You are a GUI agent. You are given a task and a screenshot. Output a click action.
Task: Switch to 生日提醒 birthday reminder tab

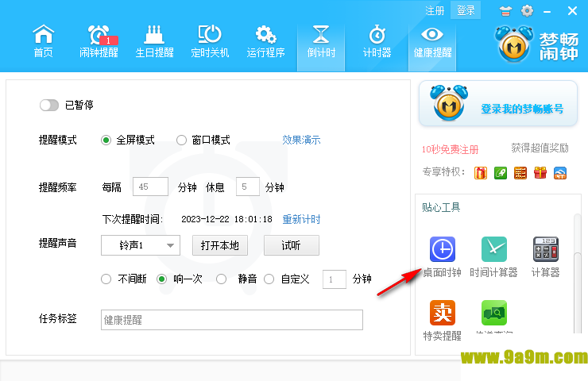tap(154, 41)
